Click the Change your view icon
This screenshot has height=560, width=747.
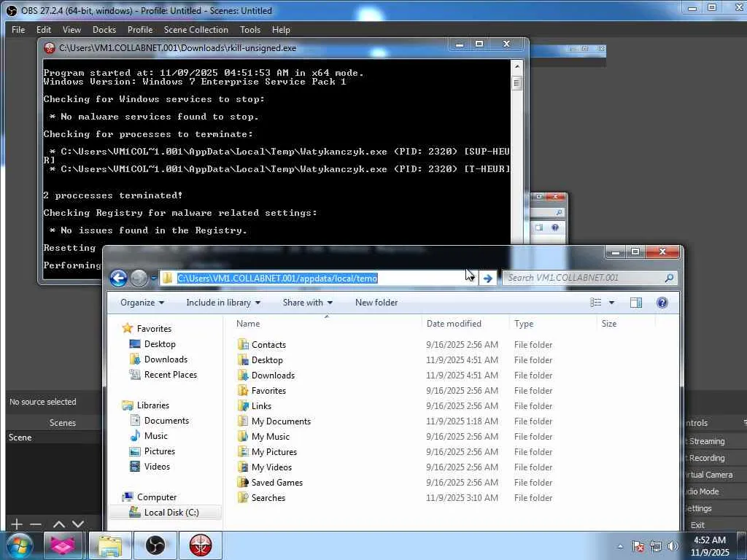pos(595,303)
